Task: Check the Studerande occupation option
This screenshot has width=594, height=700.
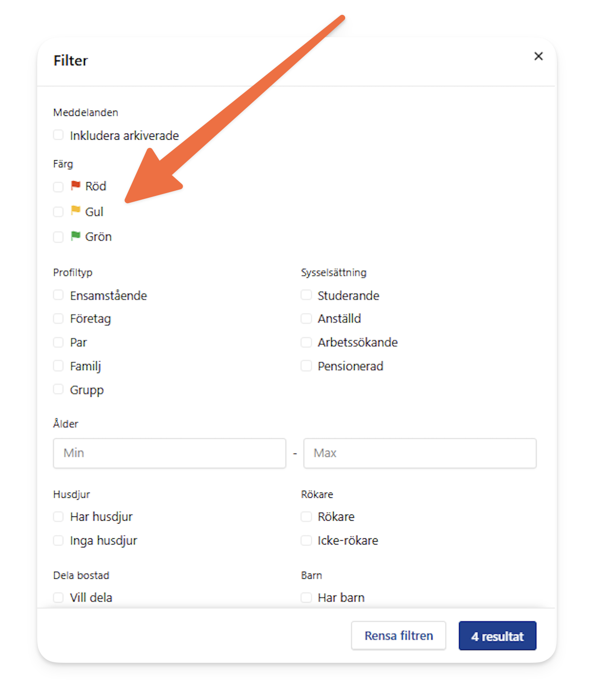Action: 306,295
